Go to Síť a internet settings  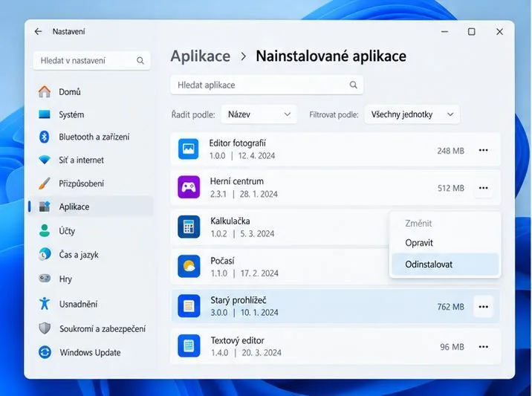point(91,160)
